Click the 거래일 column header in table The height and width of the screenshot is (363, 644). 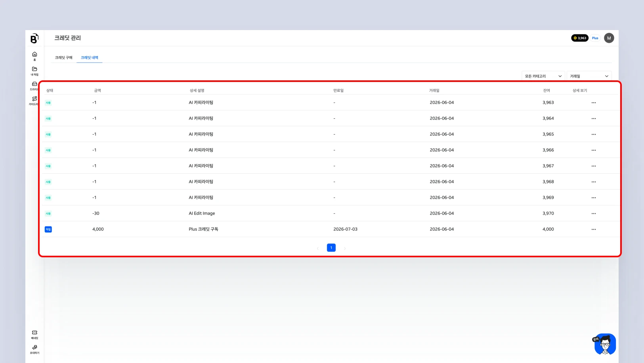(434, 91)
